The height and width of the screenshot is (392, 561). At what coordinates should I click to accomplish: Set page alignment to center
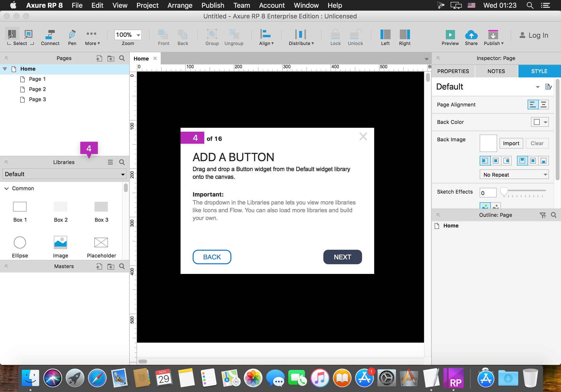click(x=543, y=105)
